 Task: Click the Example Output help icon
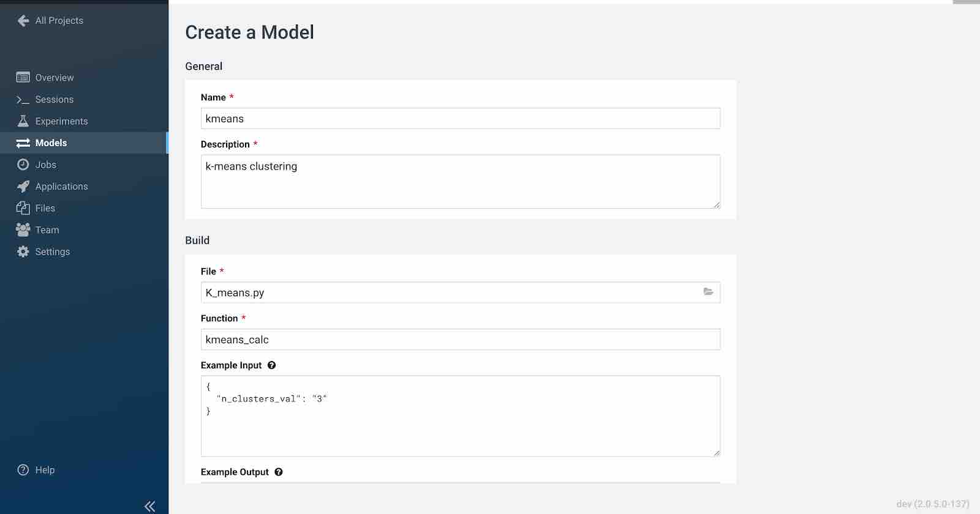(279, 472)
